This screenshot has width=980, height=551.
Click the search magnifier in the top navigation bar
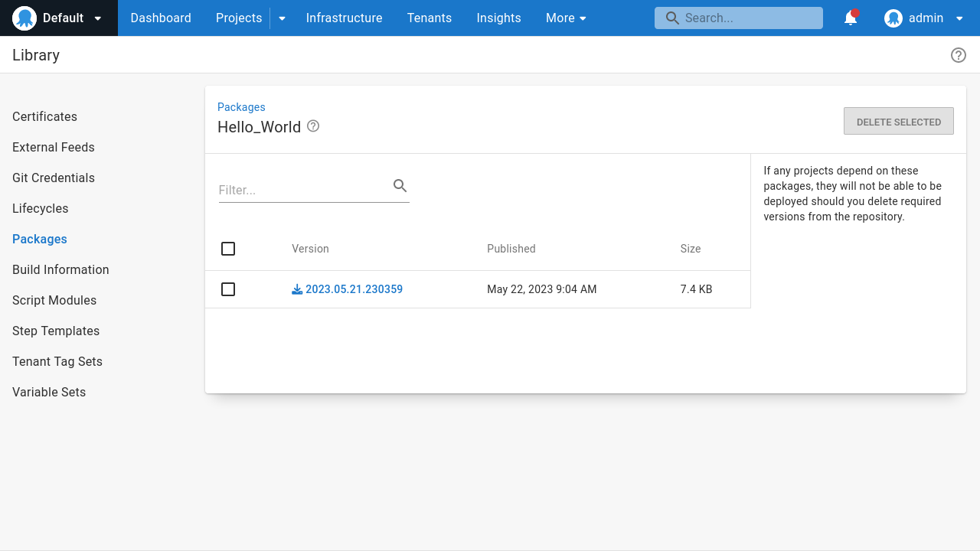(672, 18)
